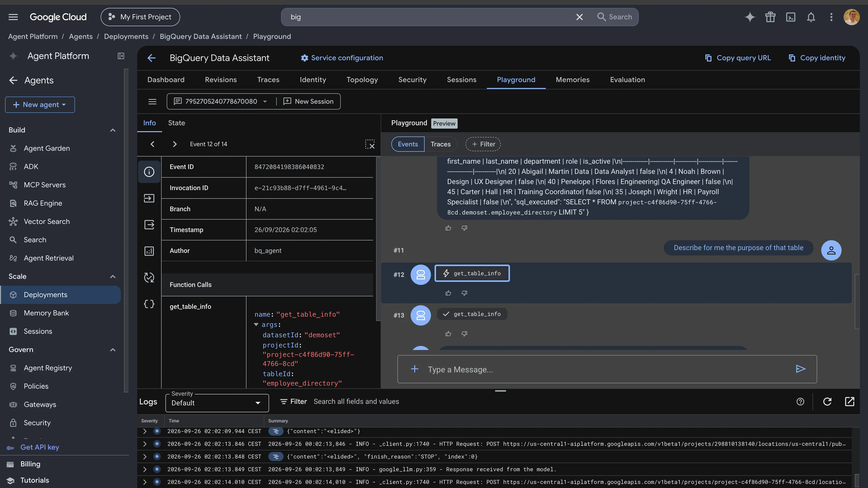Screen dimensions: 868x488
Task: Thumbs down event #13
Action: [x=464, y=334]
